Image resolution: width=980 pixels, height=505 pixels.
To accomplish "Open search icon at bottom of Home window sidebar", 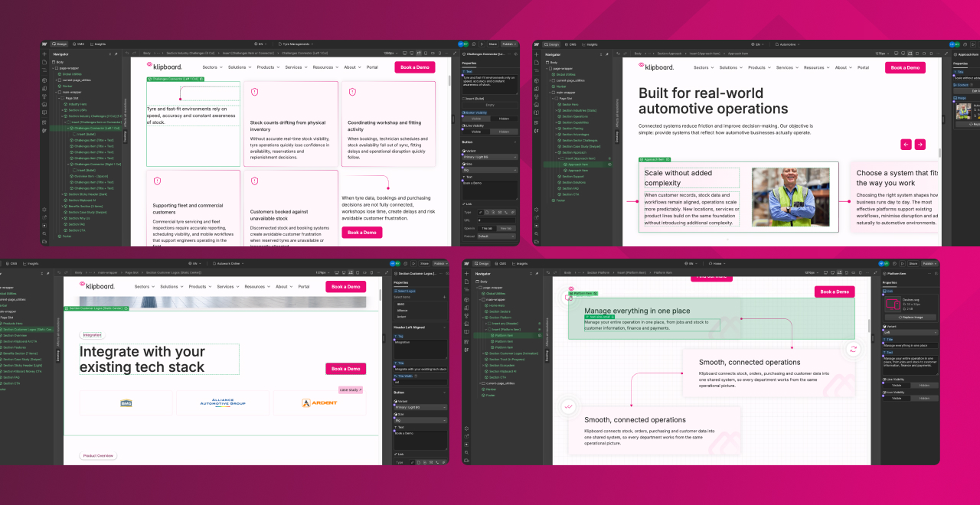I will [x=466, y=452].
